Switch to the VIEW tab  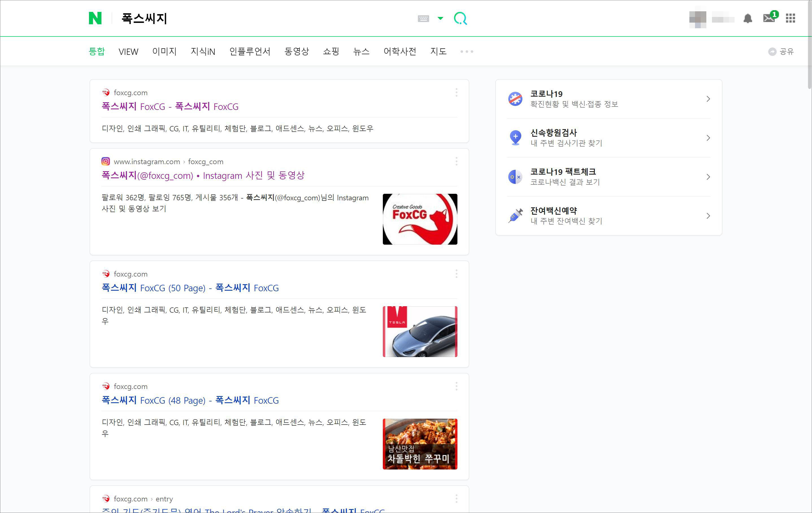tap(128, 52)
